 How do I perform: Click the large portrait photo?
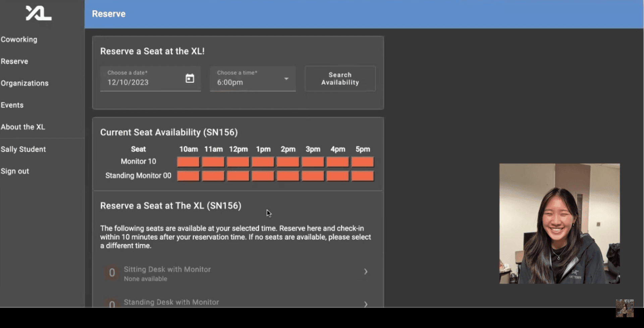(x=559, y=223)
